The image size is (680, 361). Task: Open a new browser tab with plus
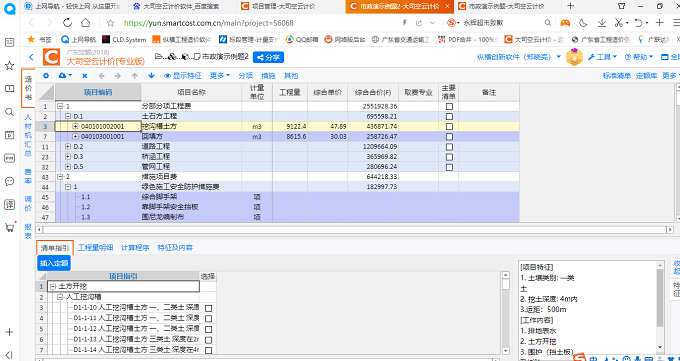pos(571,6)
